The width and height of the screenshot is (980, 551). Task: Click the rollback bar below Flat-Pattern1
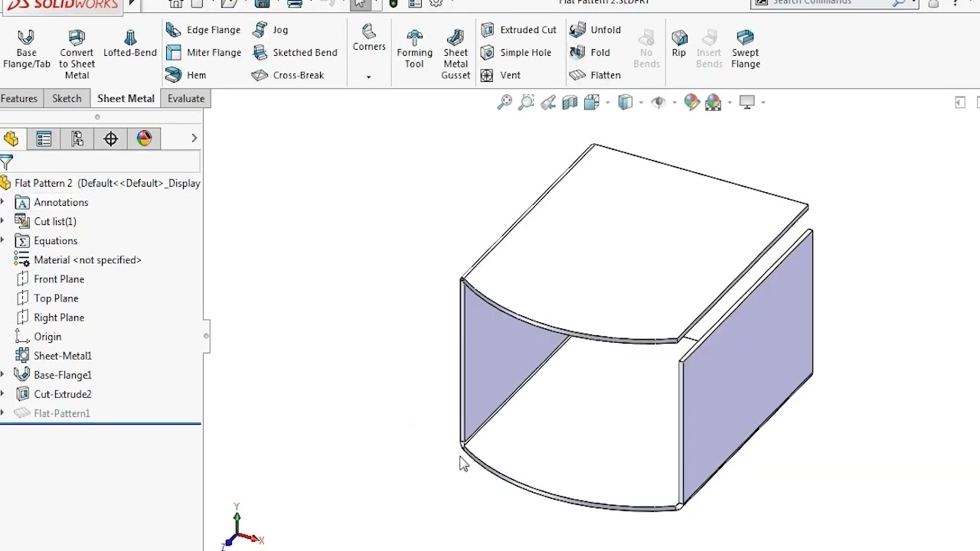tap(100, 423)
